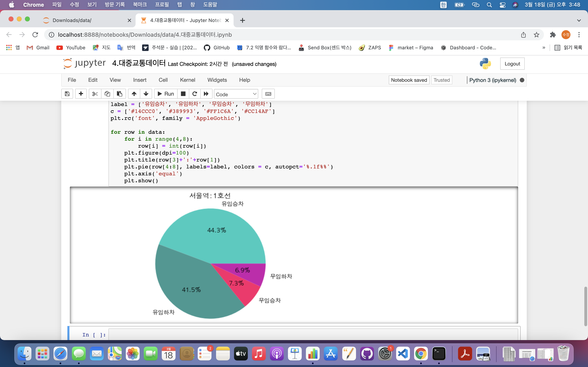Expand hidden bookmarks with double chevron
Viewport: 588px width, 367px height.
pos(543,48)
